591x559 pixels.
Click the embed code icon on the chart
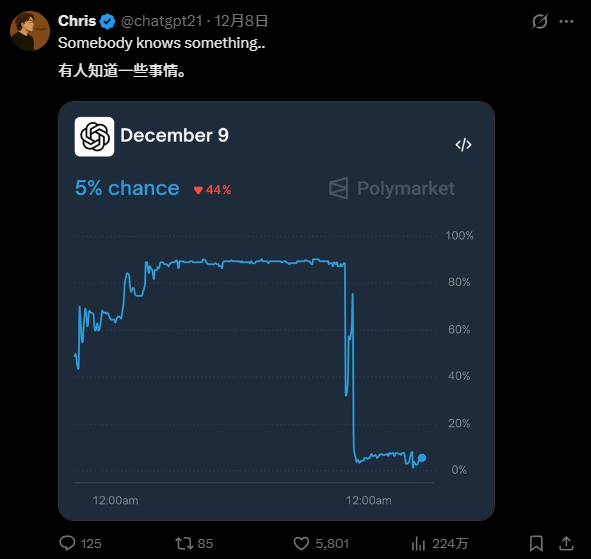pos(463,145)
